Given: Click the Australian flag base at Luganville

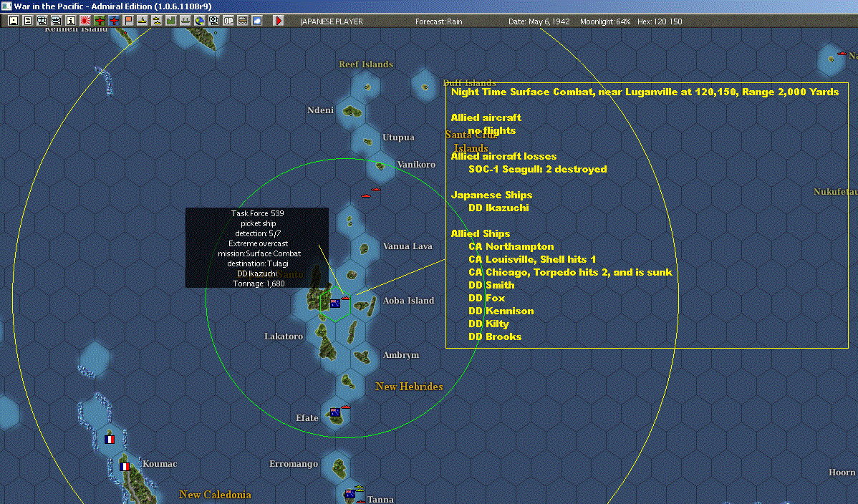Looking at the screenshot, I should tap(335, 304).
